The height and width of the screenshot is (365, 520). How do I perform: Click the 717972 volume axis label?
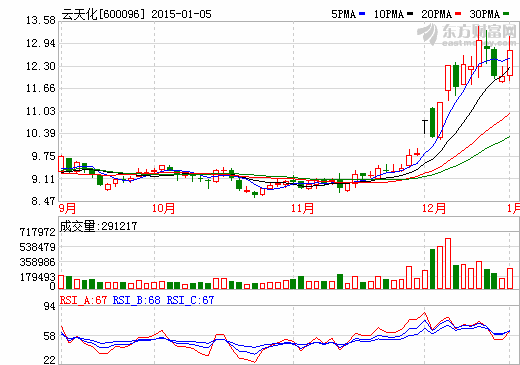[x=38, y=232]
